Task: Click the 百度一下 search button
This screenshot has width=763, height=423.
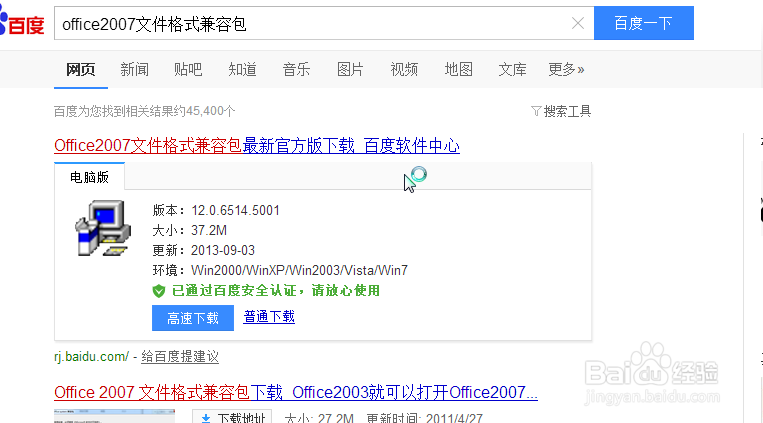Action: coord(644,23)
